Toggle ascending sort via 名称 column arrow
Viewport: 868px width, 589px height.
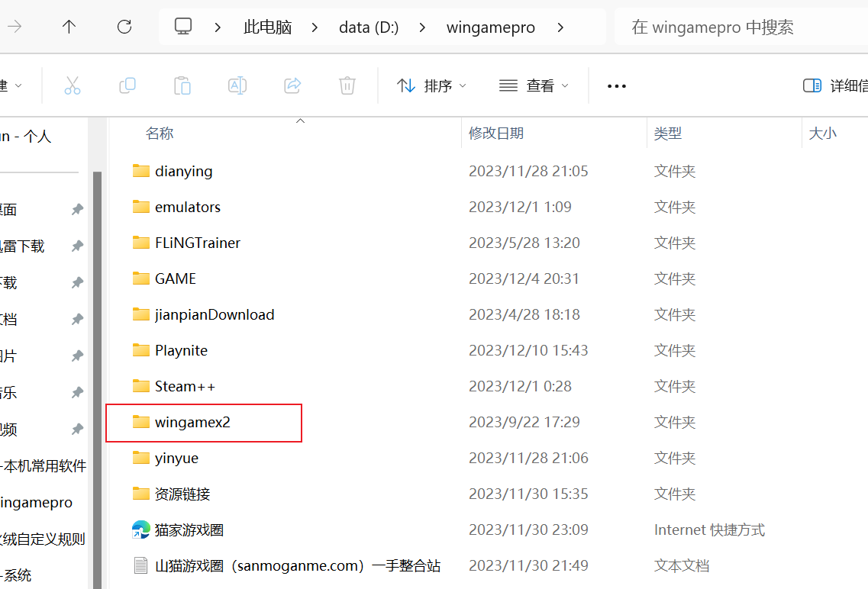coord(300,120)
